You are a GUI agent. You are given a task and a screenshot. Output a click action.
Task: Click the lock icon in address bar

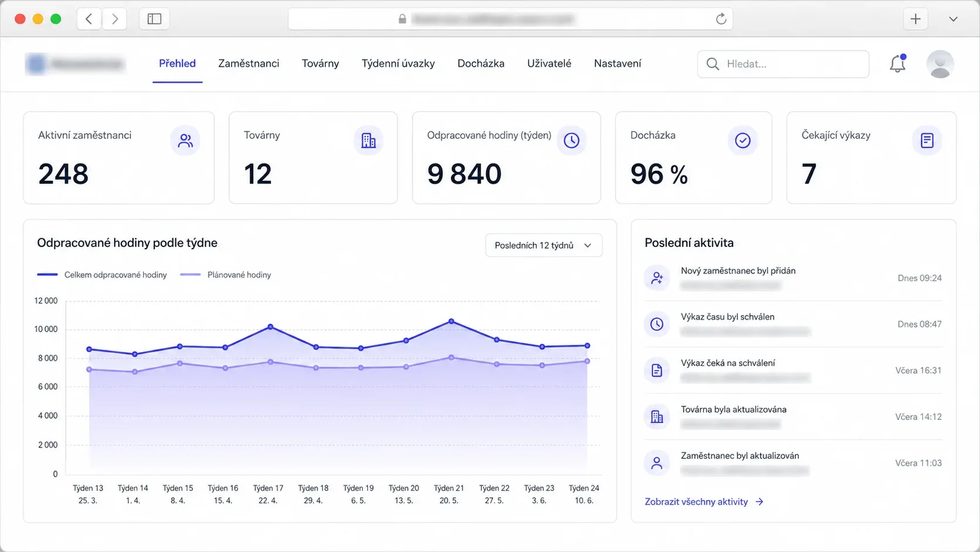pyautogui.click(x=402, y=19)
